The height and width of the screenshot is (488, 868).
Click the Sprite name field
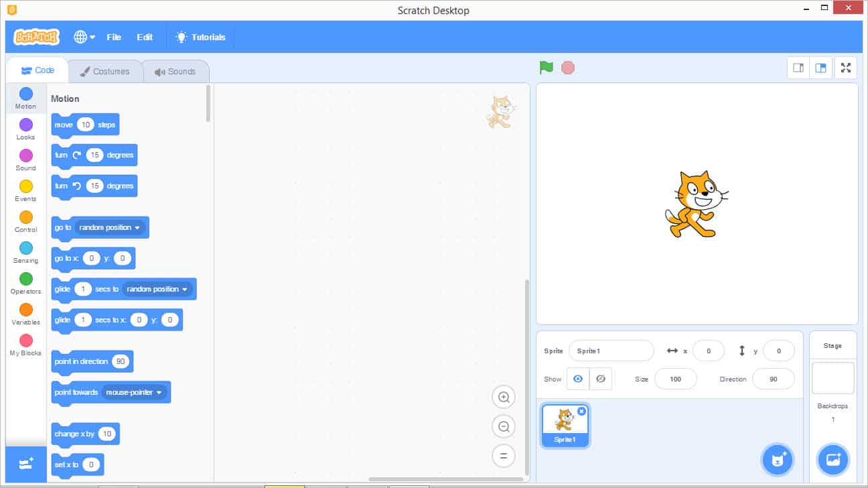click(611, 351)
